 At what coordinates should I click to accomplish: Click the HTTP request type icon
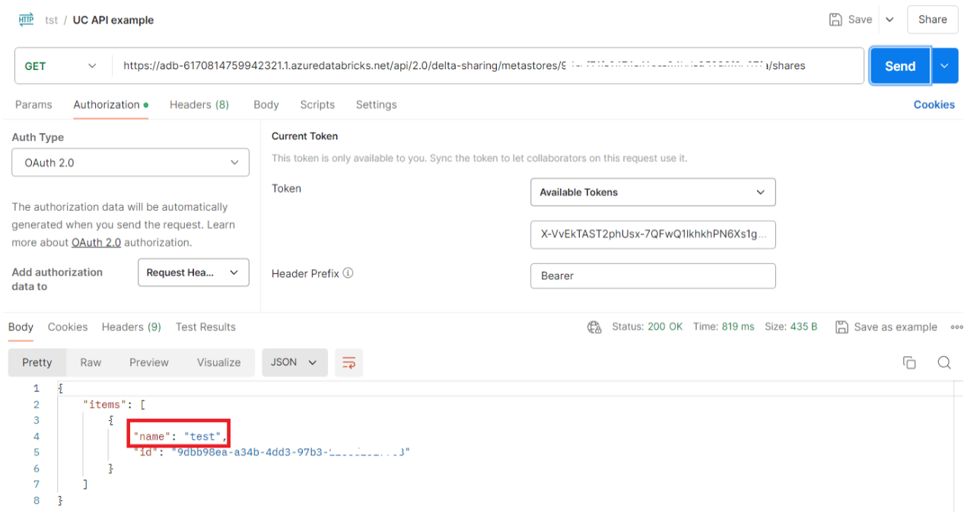pyautogui.click(x=26, y=20)
